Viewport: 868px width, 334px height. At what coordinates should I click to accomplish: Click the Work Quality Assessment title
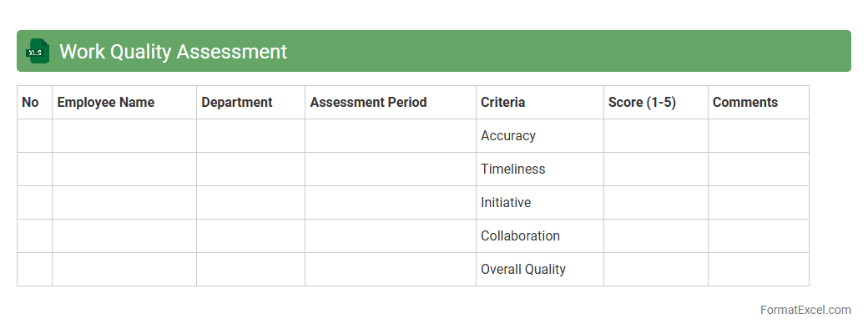pyautogui.click(x=173, y=52)
